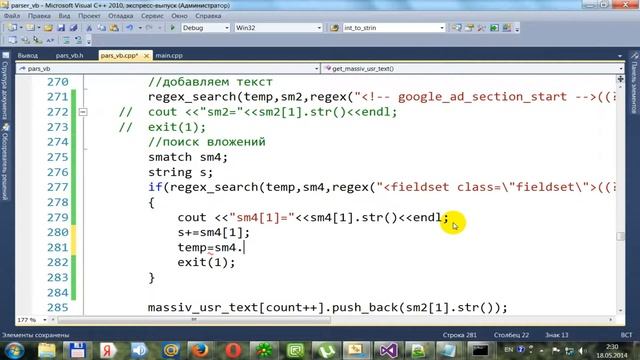Open the active documents list arrow
640x360 pixels.
[620, 56]
